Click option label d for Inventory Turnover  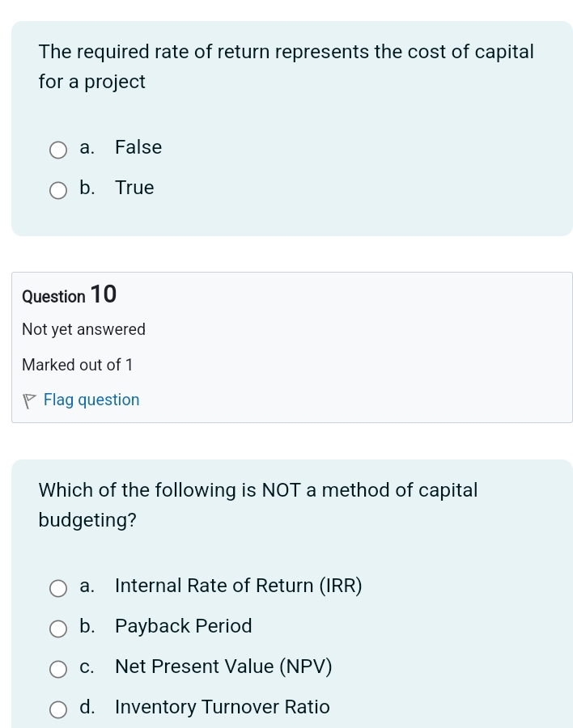tap(87, 707)
